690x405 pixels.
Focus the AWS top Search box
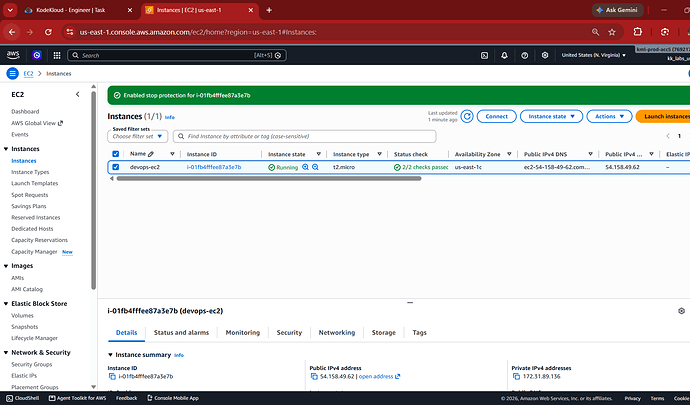[x=177, y=55]
